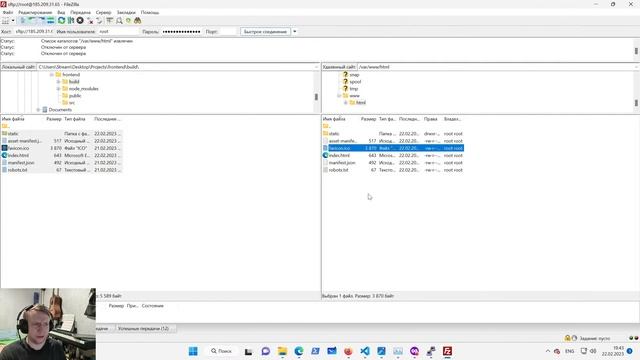This screenshot has height=360, width=640.
Task: Expand the build folder in local tree
Action: coord(58,82)
